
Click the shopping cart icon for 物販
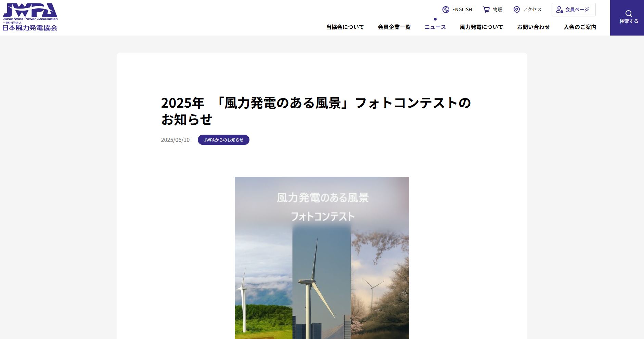tap(486, 10)
